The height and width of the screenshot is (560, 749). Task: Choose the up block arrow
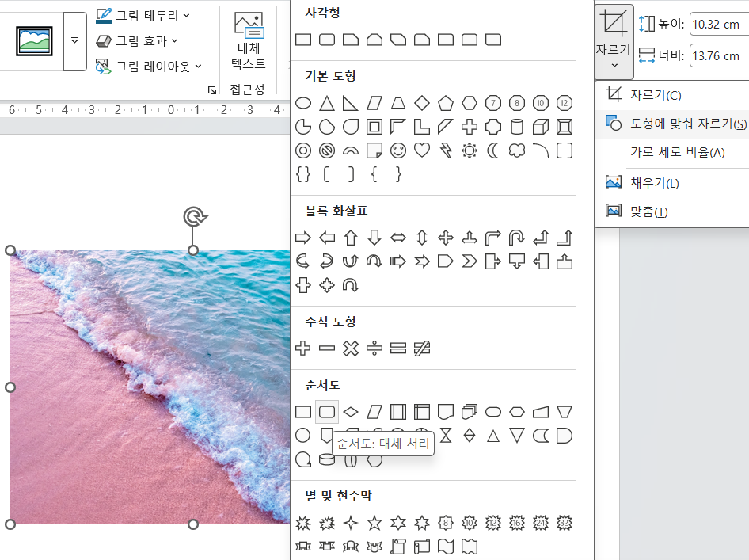tap(351, 238)
